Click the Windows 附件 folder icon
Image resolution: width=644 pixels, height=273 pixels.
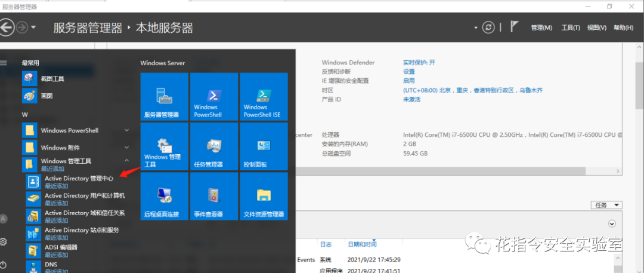click(x=30, y=148)
